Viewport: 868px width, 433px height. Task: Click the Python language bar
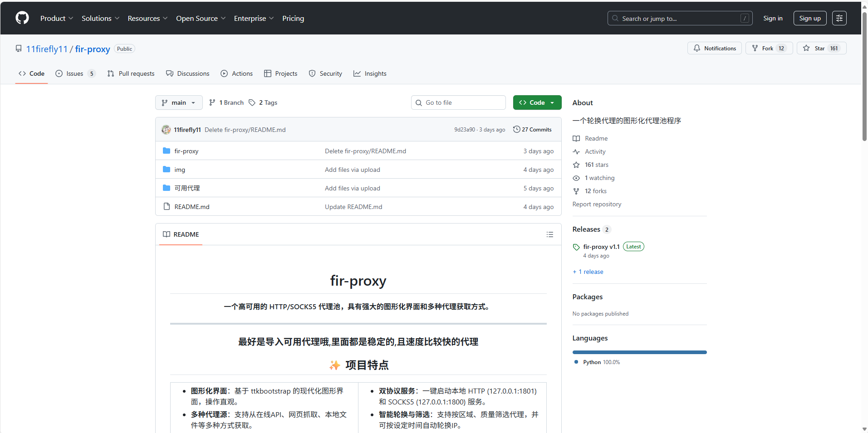pos(639,352)
